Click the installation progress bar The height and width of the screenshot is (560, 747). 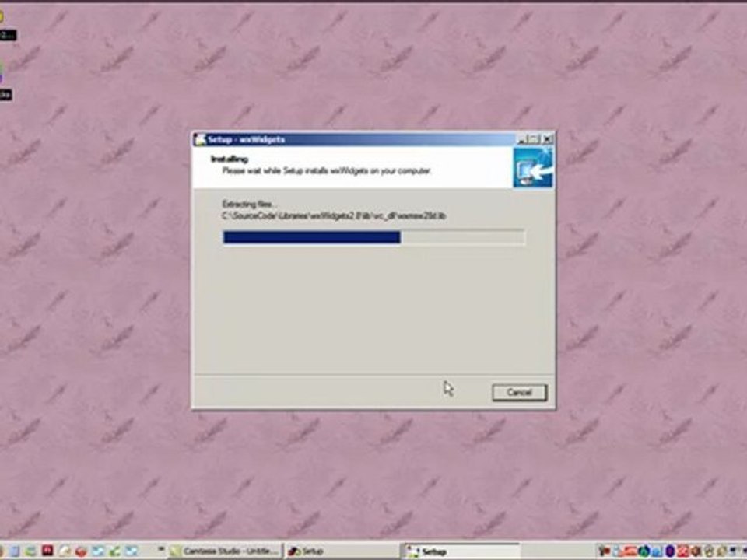(x=374, y=237)
